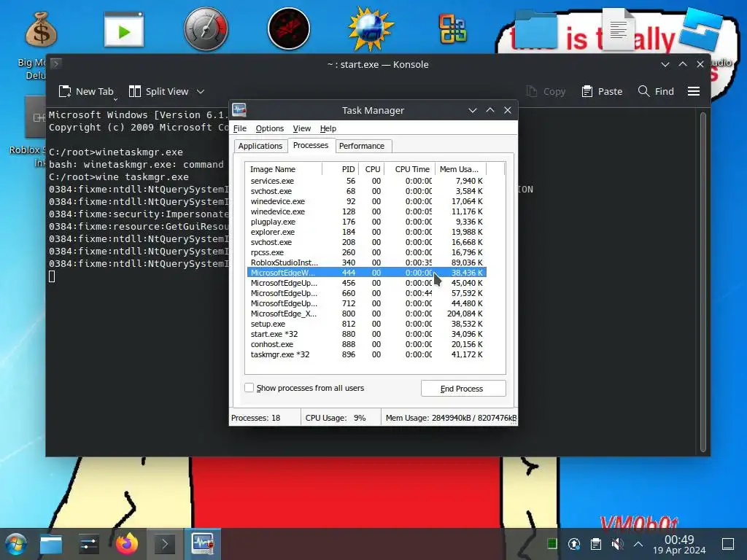Open the Konsole hamburger menu
This screenshot has width=747, height=560.
(694, 91)
